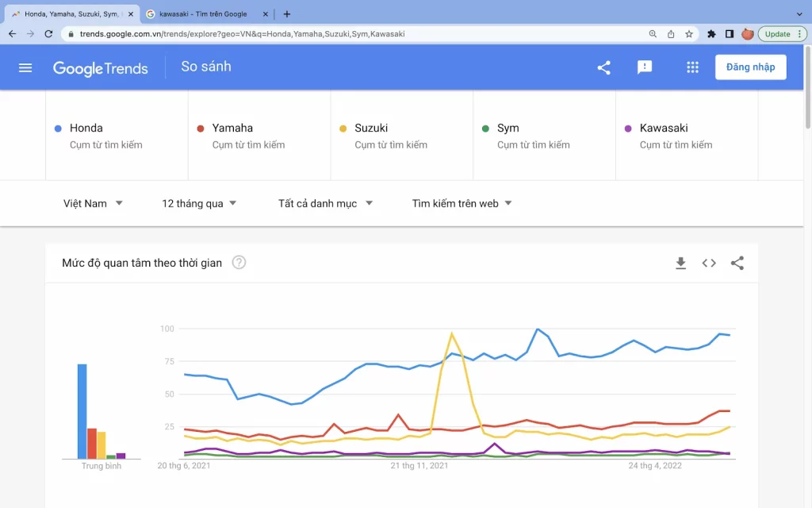Open the browser extensions puzzle icon

point(711,33)
